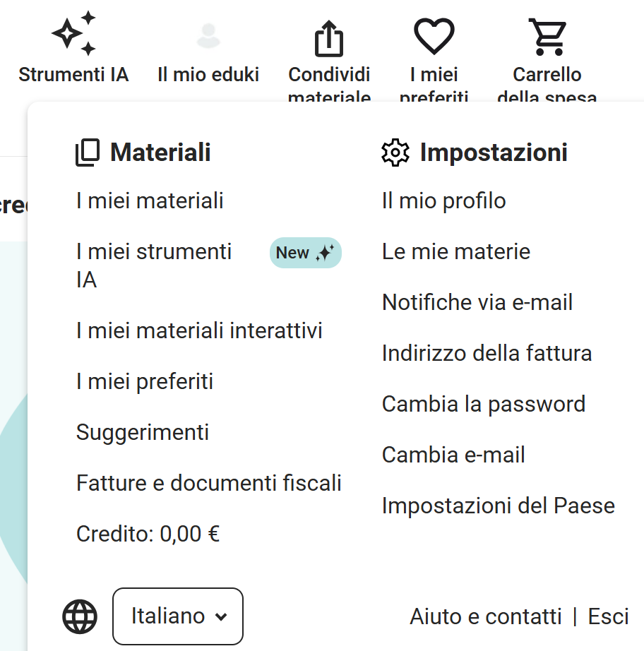
Task: View Fatture e documenti fiscali
Action: click(209, 483)
